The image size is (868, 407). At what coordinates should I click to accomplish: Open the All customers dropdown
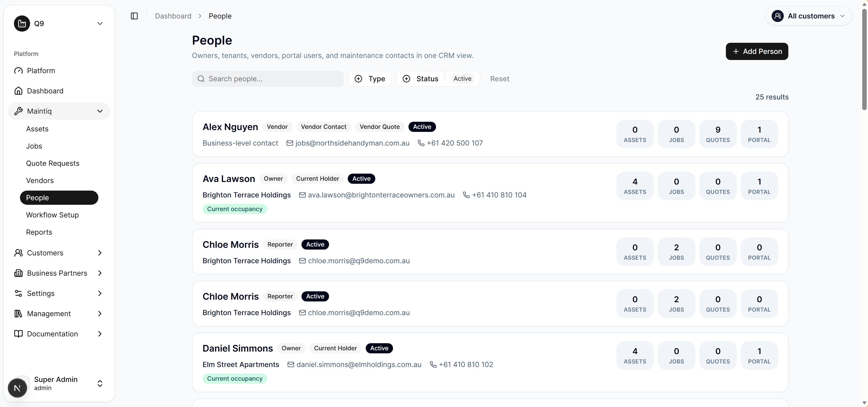tap(808, 16)
